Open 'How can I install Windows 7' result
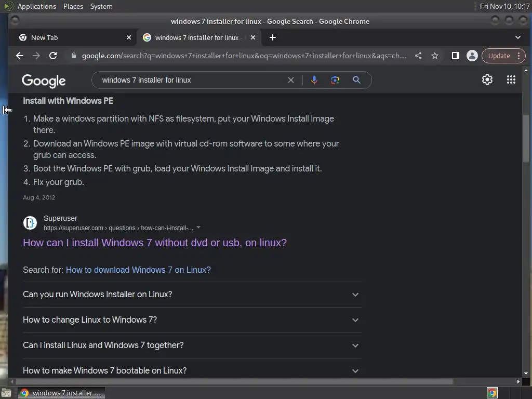 tap(155, 243)
